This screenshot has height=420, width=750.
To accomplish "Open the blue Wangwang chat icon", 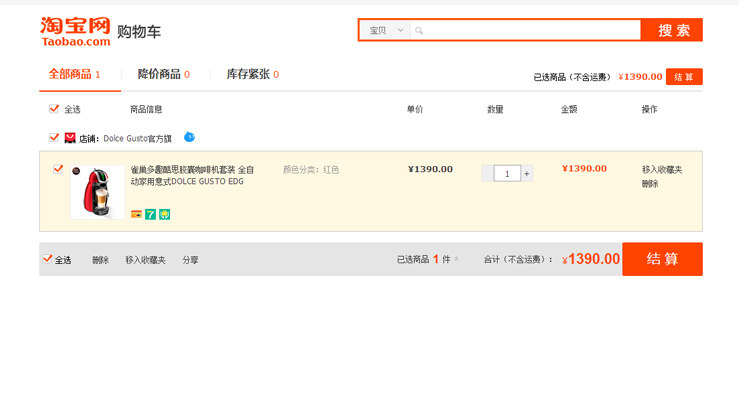I will [189, 137].
